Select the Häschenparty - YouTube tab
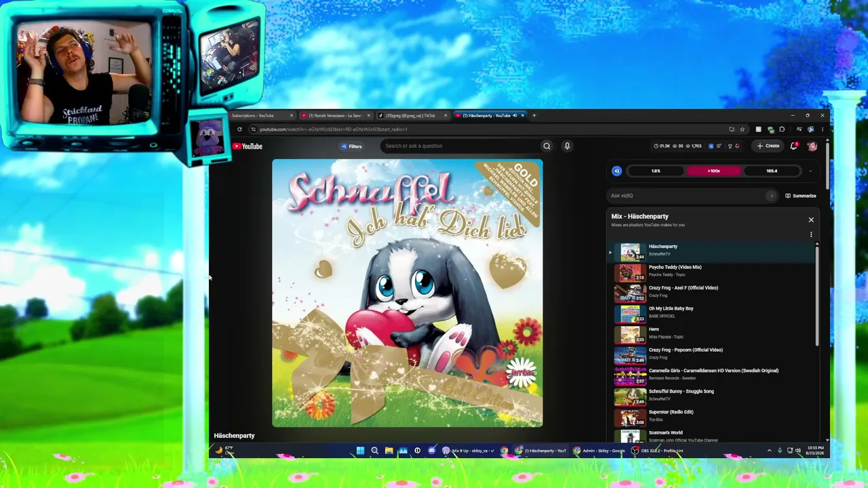 pyautogui.click(x=488, y=115)
